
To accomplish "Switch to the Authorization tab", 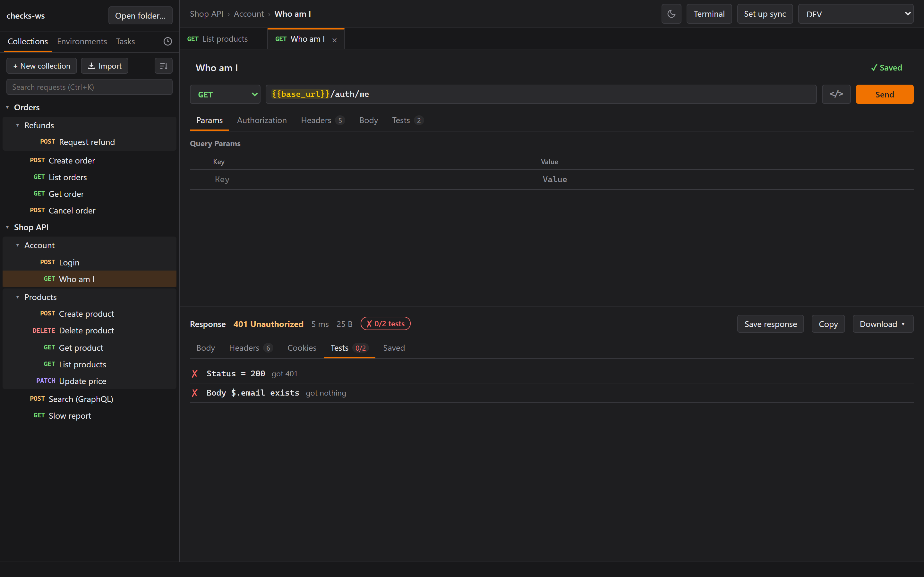I will click(262, 120).
